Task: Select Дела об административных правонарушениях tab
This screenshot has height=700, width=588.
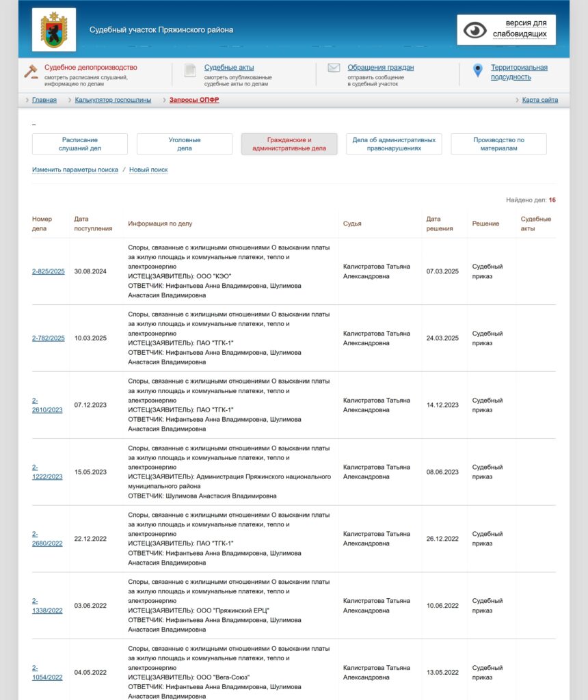Action: pyautogui.click(x=394, y=144)
